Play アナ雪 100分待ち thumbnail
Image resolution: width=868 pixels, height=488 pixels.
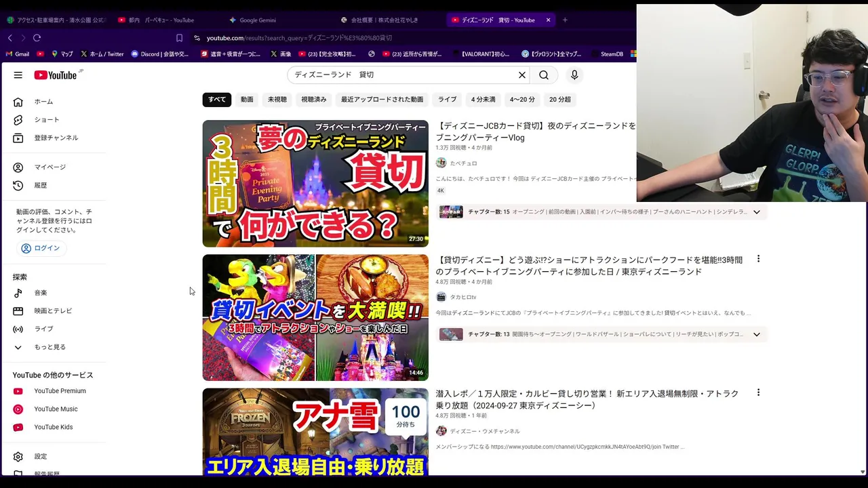(315, 432)
